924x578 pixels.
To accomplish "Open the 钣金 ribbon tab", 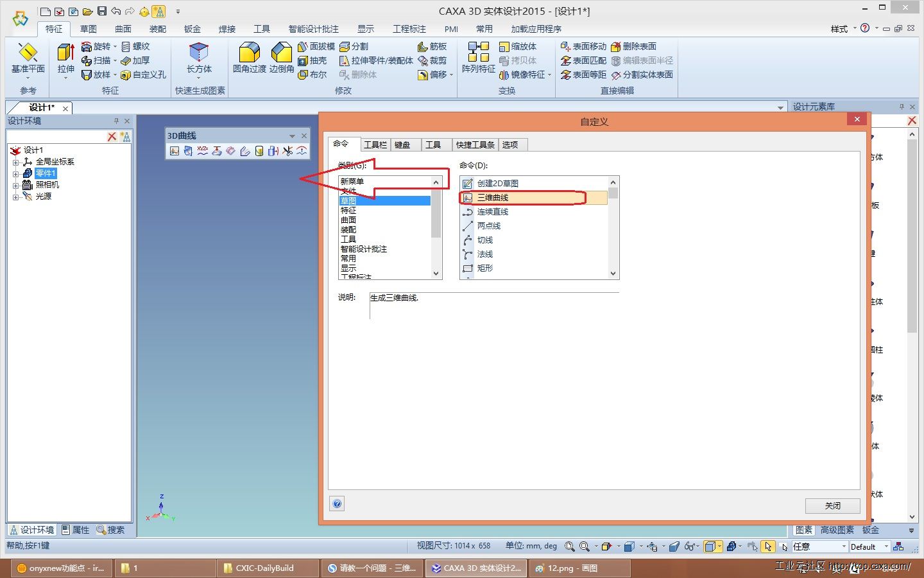I will [192, 29].
